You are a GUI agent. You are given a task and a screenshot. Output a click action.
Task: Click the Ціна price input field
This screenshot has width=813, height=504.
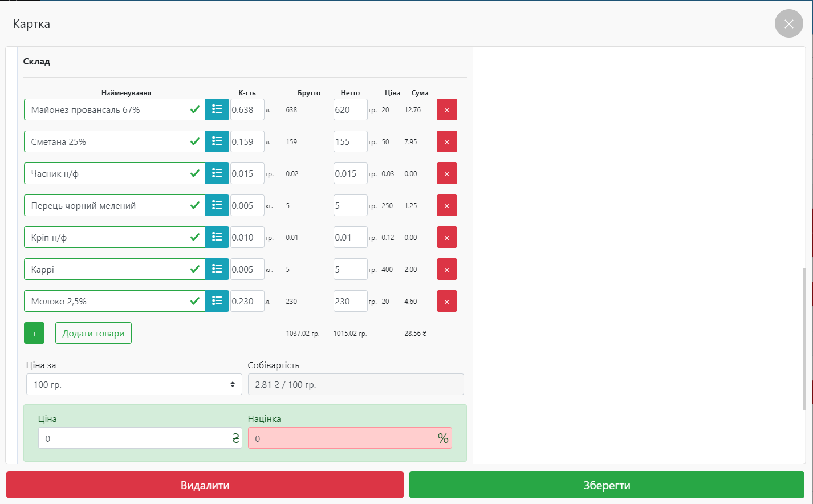pos(134,438)
